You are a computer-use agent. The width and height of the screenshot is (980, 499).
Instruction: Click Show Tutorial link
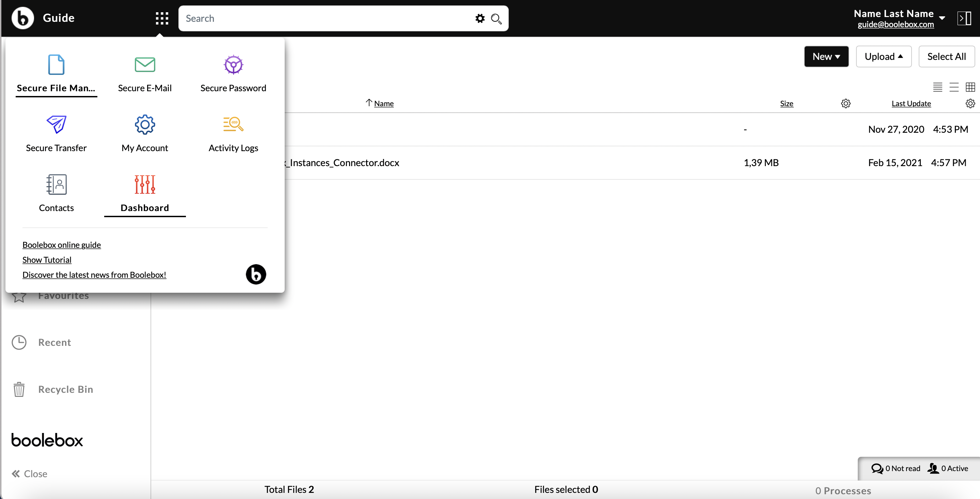click(47, 259)
